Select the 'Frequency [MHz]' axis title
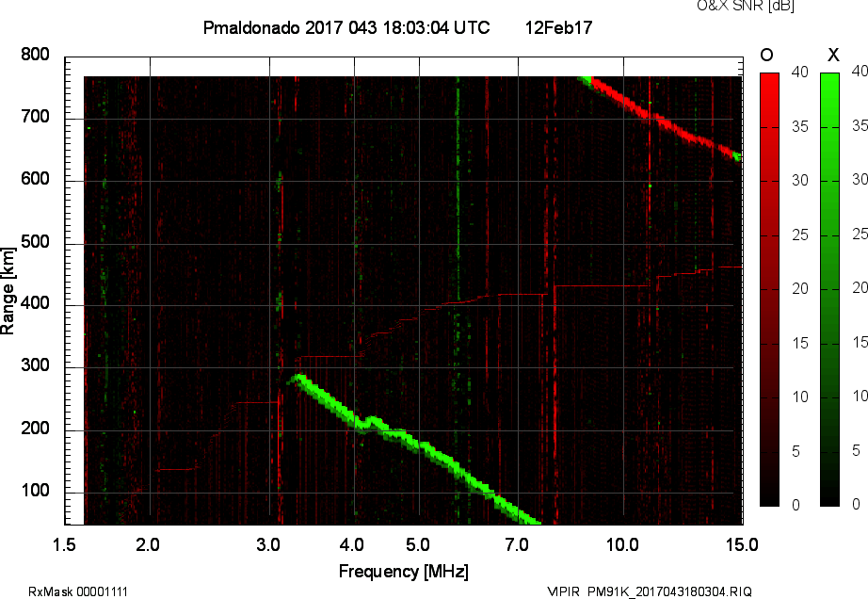 [404, 572]
